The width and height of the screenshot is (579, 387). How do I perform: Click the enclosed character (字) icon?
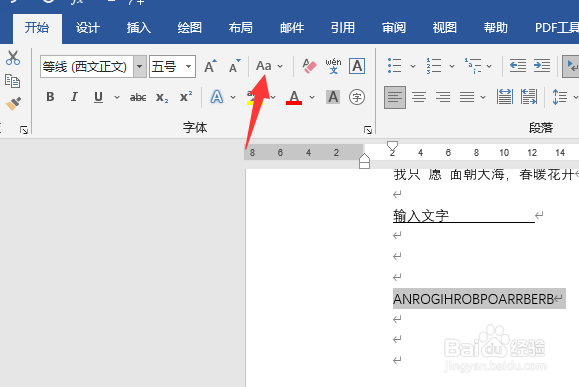[357, 97]
